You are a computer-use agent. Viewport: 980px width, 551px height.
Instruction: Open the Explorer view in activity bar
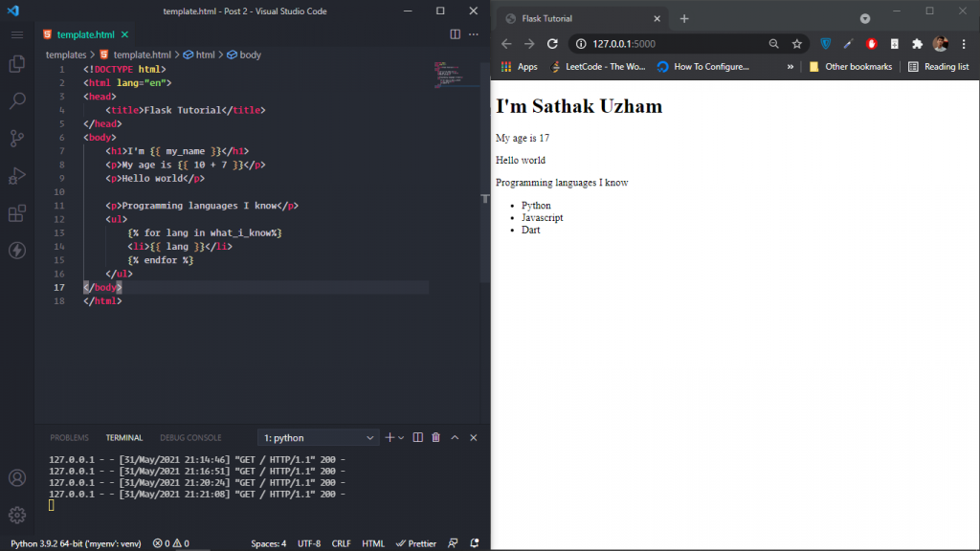click(17, 64)
